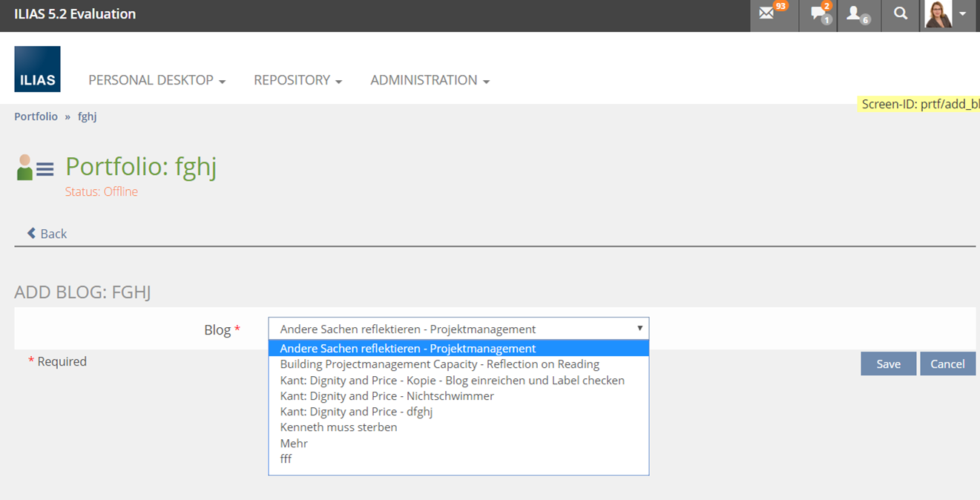The image size is (980, 500).
Task: Open the mail inbox envelope icon
Action: click(767, 14)
